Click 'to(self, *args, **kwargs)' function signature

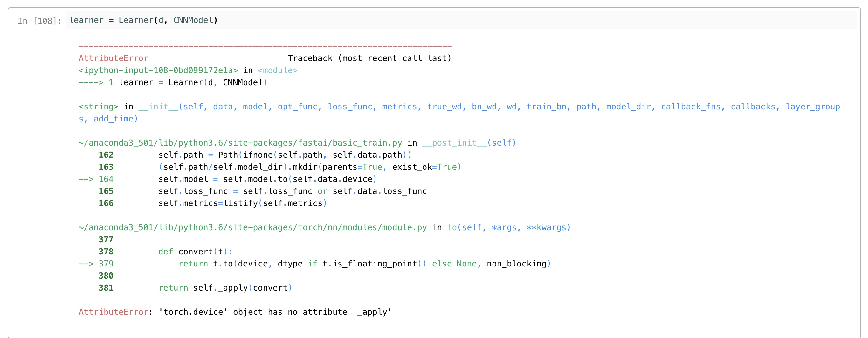(509, 227)
